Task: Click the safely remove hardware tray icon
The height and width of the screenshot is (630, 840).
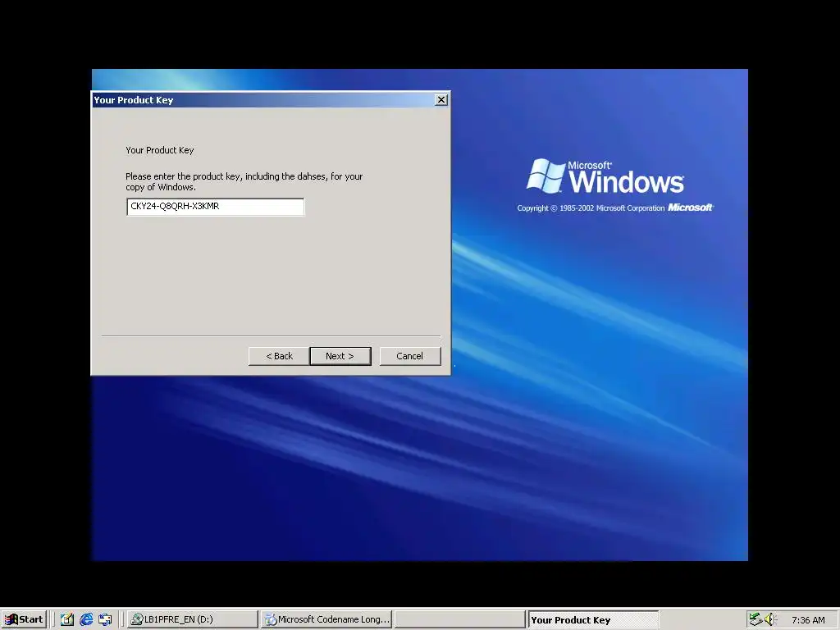Action: pyautogui.click(x=756, y=619)
